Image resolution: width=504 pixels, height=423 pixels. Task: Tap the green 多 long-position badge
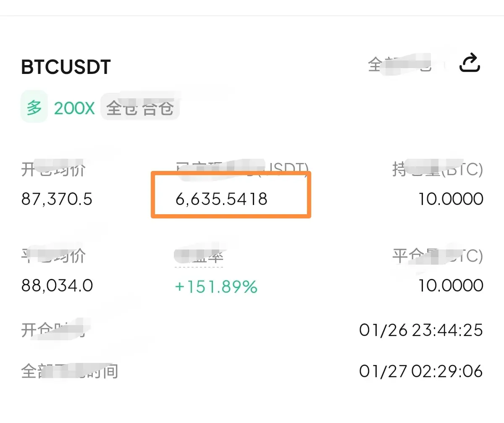(x=34, y=108)
